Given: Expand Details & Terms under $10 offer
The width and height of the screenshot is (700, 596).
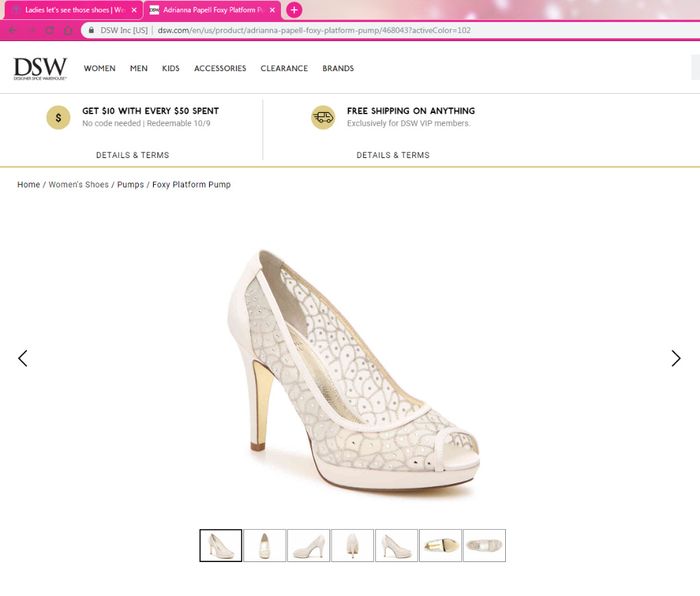Looking at the screenshot, I should [x=132, y=155].
